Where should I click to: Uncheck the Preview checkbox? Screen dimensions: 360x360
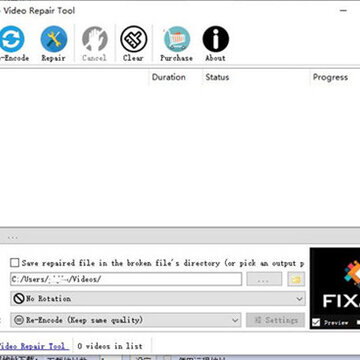[x=316, y=322]
